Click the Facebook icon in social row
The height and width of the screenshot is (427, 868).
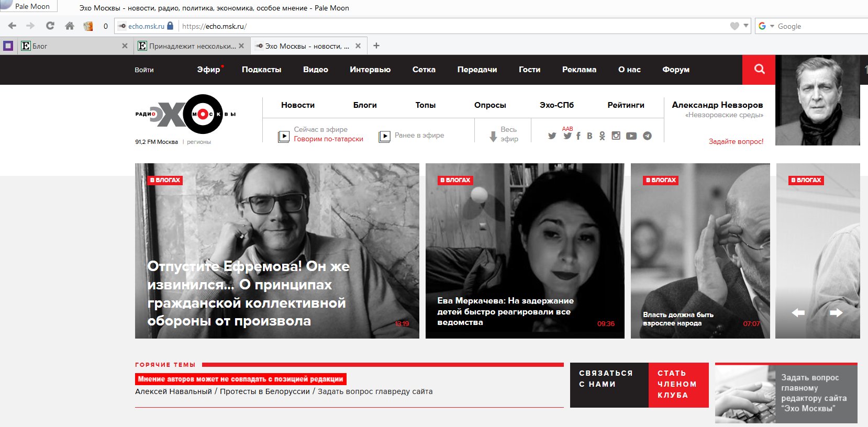(x=578, y=136)
